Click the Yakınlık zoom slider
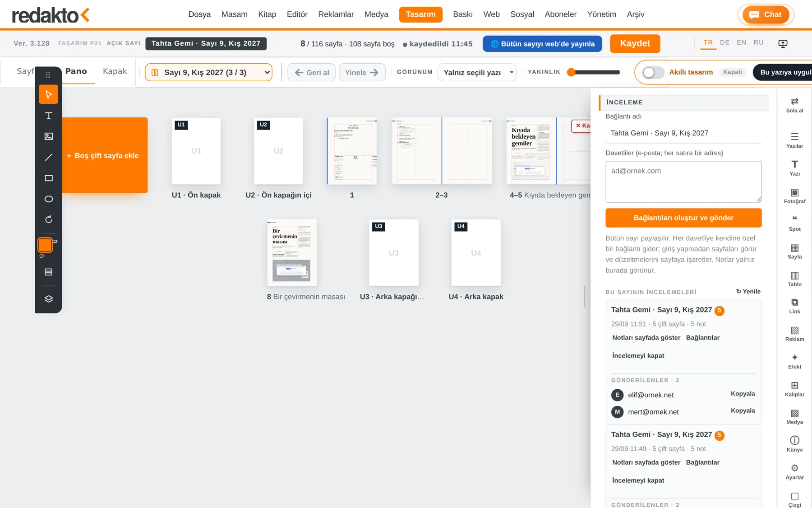 (x=595, y=72)
